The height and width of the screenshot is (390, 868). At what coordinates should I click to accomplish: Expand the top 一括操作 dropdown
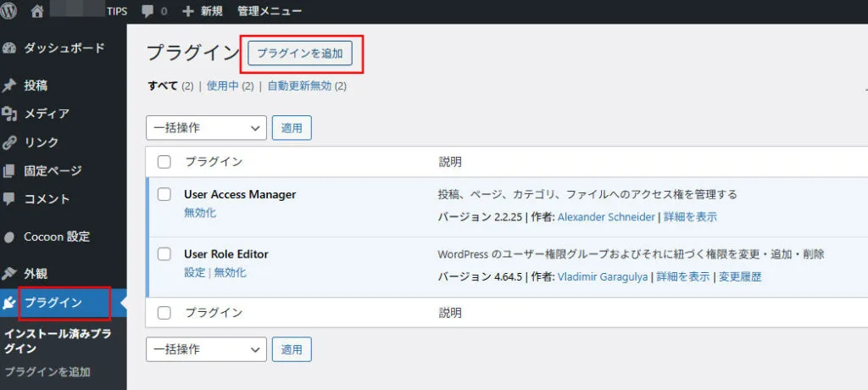pos(206,128)
